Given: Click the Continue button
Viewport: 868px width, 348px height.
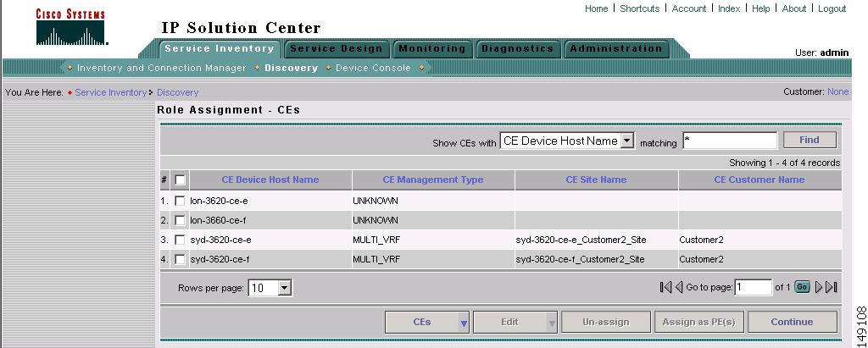Looking at the screenshot, I should [793, 322].
